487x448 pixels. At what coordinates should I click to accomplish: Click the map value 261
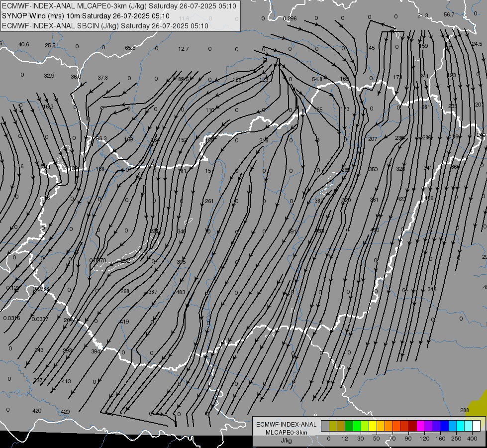(209, 201)
